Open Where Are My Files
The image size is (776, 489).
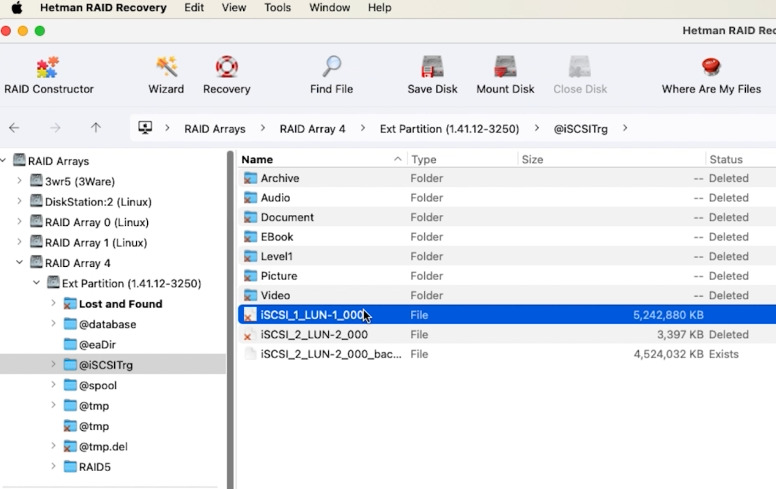point(711,75)
